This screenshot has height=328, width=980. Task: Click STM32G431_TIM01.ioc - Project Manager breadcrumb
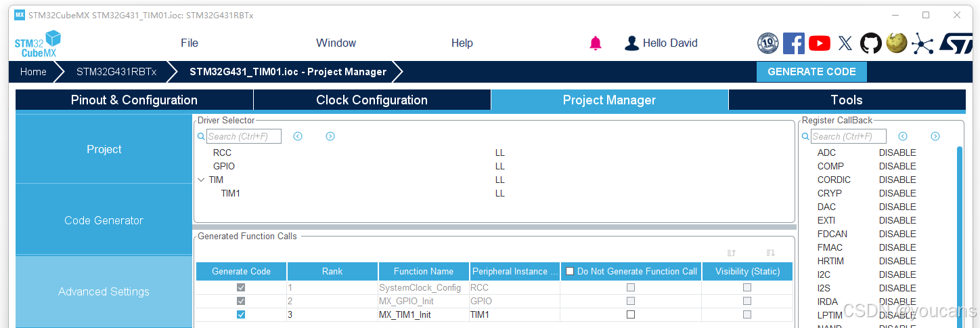click(288, 72)
